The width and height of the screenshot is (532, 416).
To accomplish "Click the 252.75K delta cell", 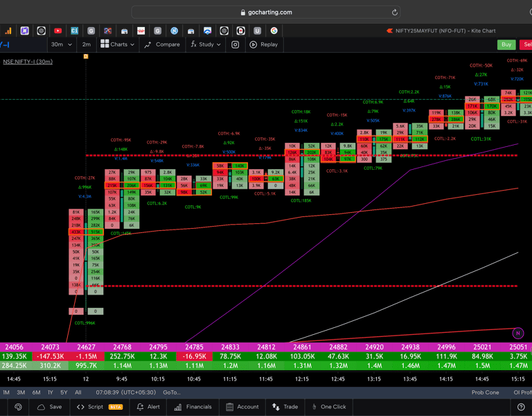I will click(122, 356).
